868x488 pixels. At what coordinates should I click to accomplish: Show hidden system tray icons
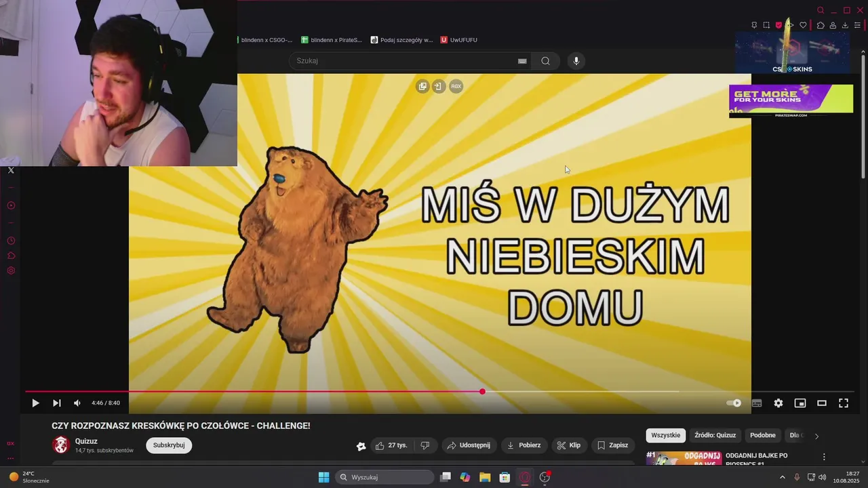(782, 477)
